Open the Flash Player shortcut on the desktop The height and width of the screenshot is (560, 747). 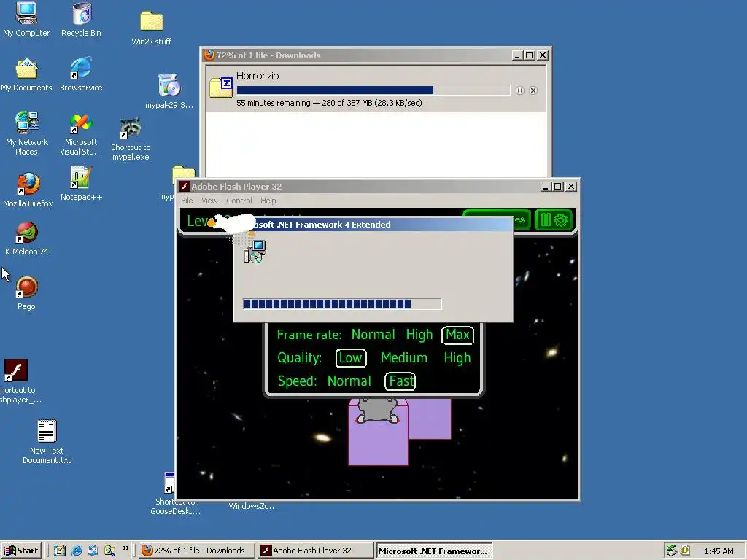tap(16, 370)
